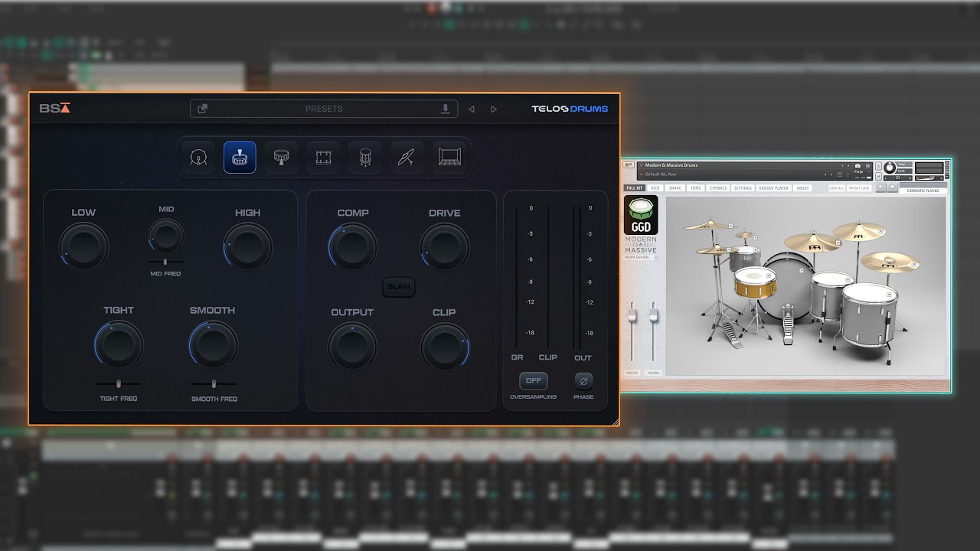Open the PRESETS dropdown bar
Viewport: 980px width, 551px height.
(324, 109)
